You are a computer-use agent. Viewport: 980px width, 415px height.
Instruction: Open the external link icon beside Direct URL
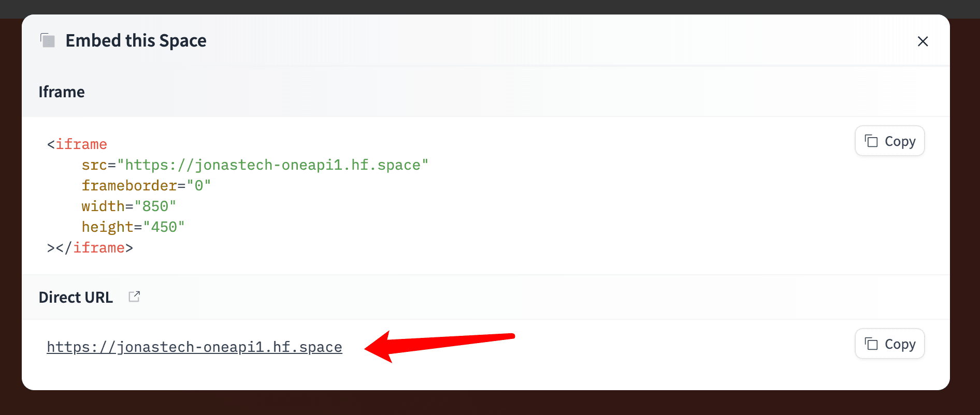134,297
